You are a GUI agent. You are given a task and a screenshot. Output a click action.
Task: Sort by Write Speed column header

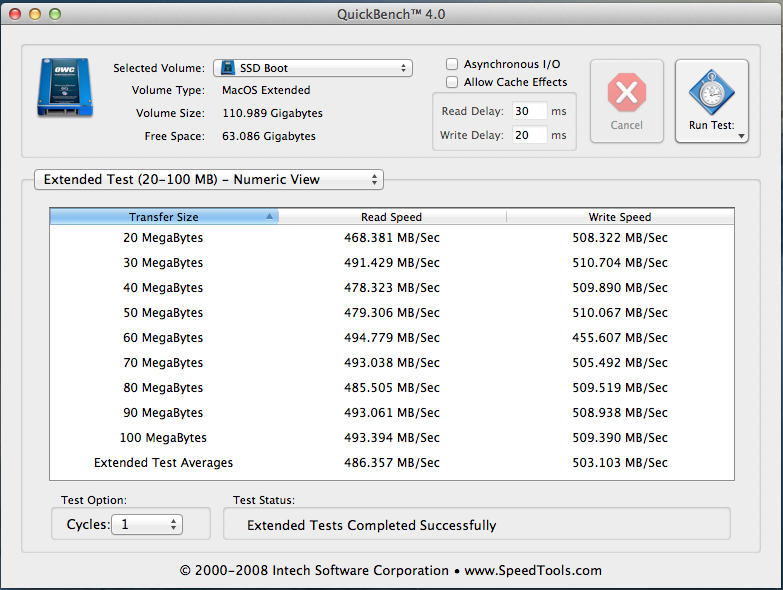(x=620, y=217)
